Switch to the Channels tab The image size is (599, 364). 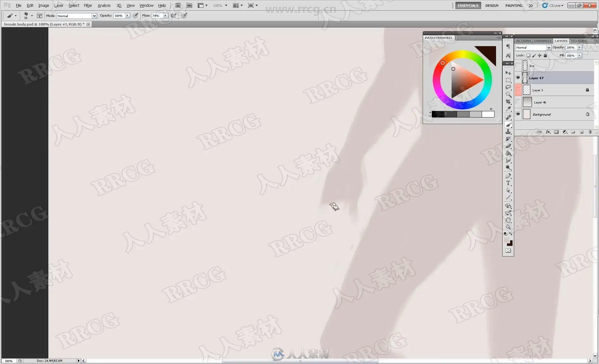[x=542, y=41]
